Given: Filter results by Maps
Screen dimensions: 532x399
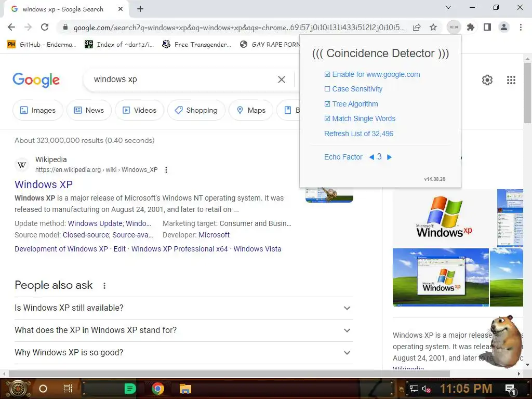Looking at the screenshot, I should click(x=251, y=110).
